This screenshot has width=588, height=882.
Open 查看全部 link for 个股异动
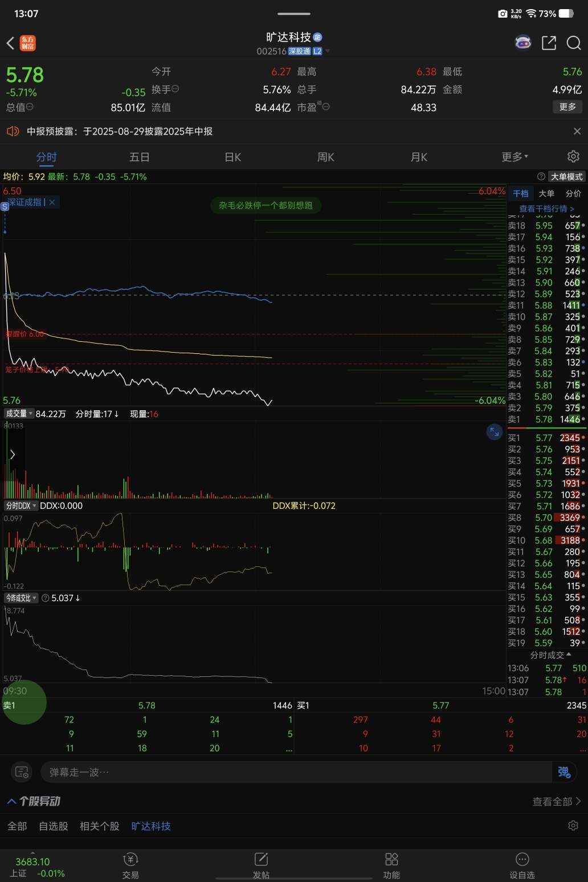tap(557, 801)
